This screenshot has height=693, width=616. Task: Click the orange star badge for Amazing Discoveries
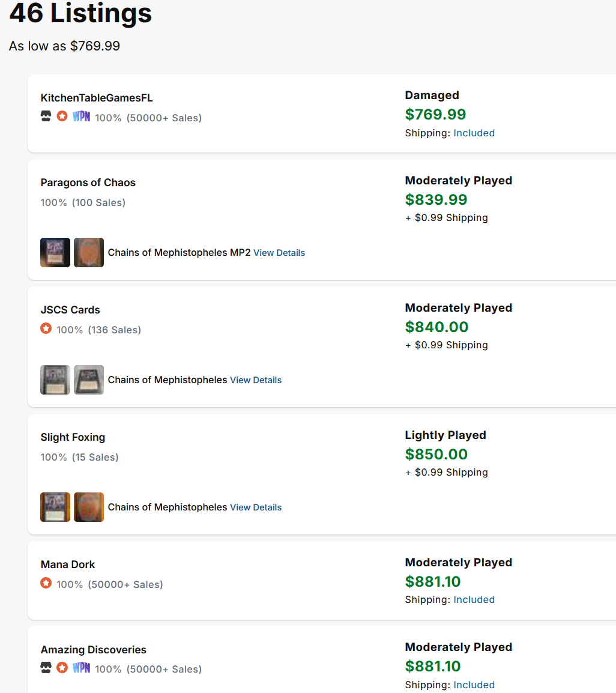(62, 668)
